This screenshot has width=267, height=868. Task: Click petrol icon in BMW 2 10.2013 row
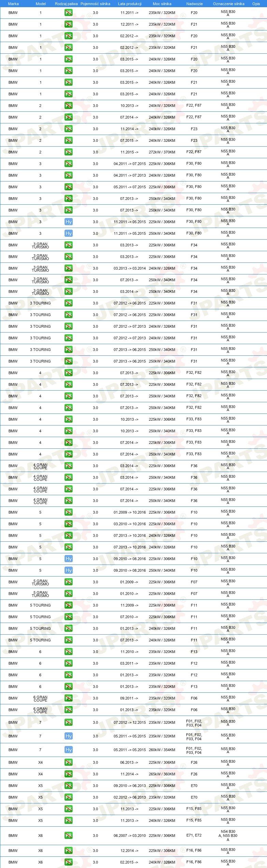[68, 106]
